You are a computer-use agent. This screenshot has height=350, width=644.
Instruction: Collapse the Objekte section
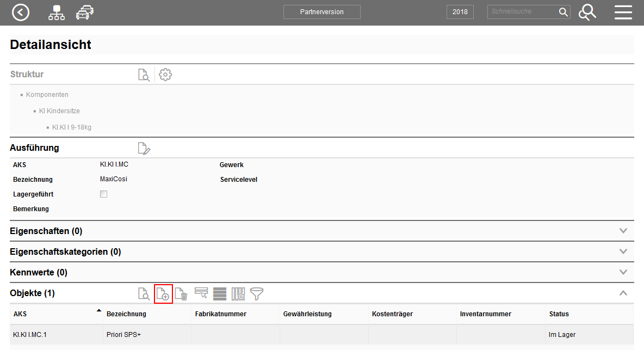623,293
